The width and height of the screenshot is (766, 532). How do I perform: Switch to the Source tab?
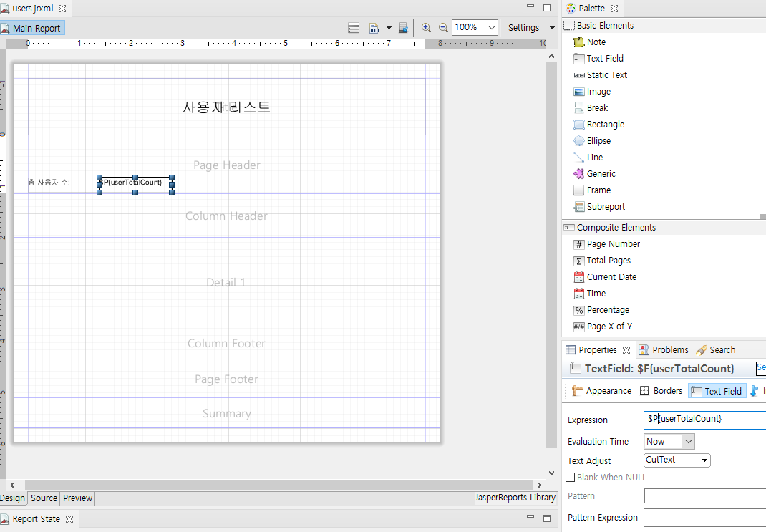[x=44, y=498]
